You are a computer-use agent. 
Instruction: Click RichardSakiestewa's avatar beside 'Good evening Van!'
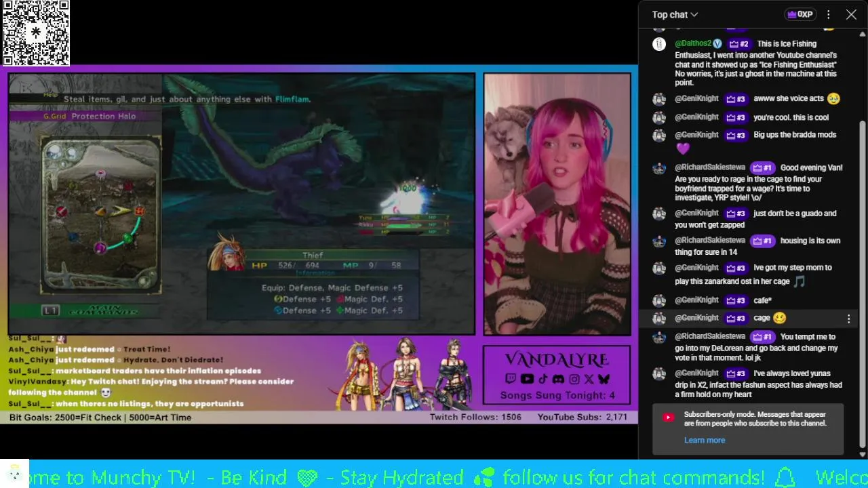point(659,168)
